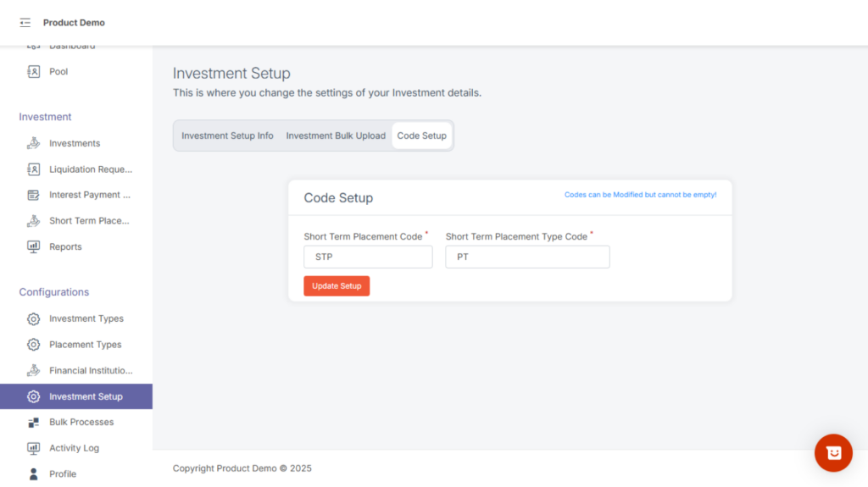Open Placement Types in the sidebar

point(85,345)
